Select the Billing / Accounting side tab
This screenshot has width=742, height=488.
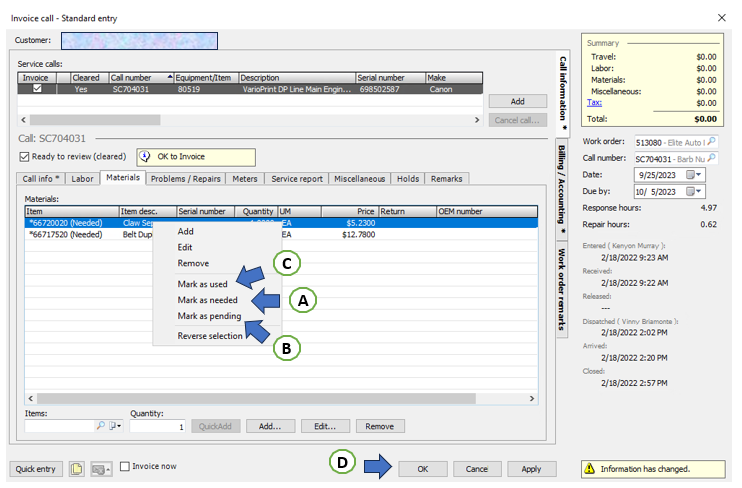coord(562,190)
